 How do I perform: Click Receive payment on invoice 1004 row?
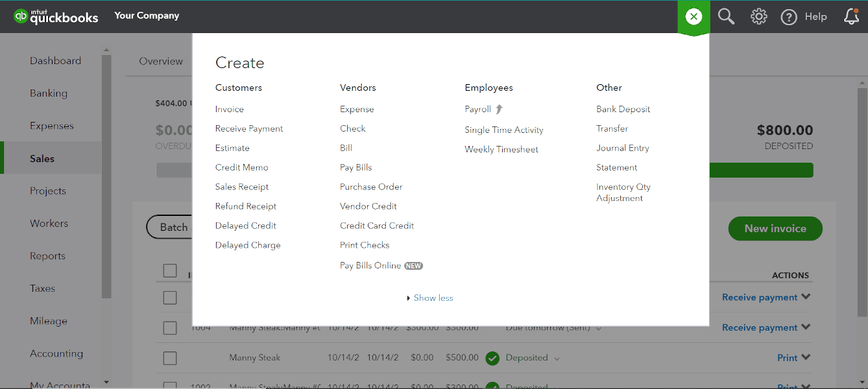point(760,327)
